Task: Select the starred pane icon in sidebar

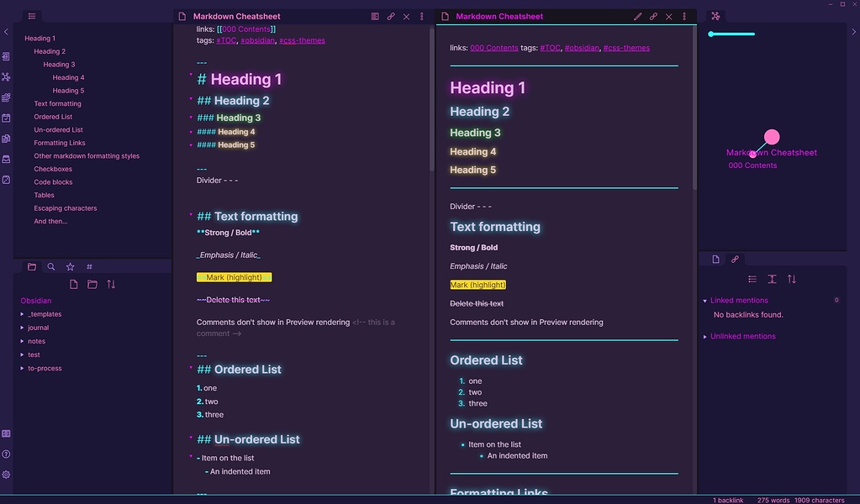Action: coord(71,266)
